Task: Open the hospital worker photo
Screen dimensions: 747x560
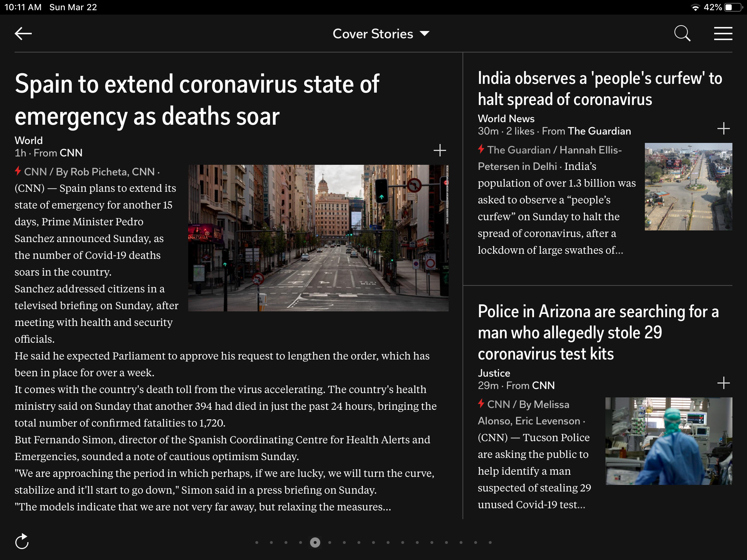Action: (669, 441)
